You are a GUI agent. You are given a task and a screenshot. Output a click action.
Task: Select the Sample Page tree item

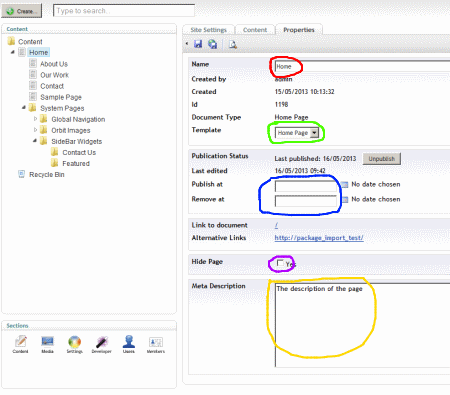tap(61, 97)
